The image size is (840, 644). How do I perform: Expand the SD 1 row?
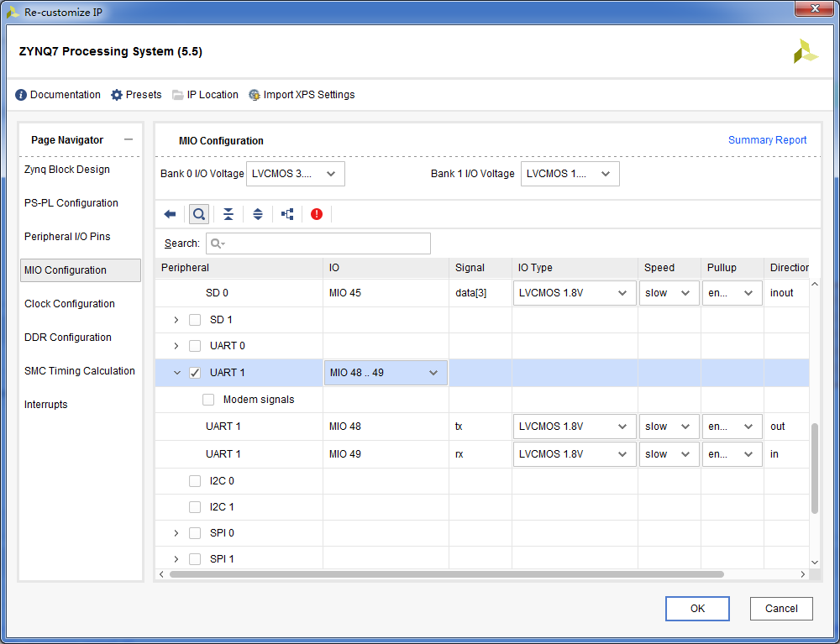pyautogui.click(x=176, y=320)
